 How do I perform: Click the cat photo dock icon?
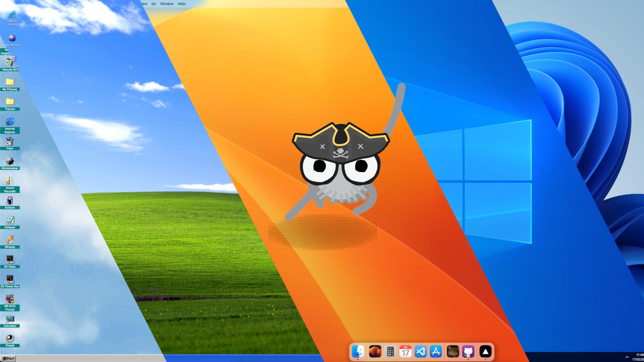[x=453, y=352]
